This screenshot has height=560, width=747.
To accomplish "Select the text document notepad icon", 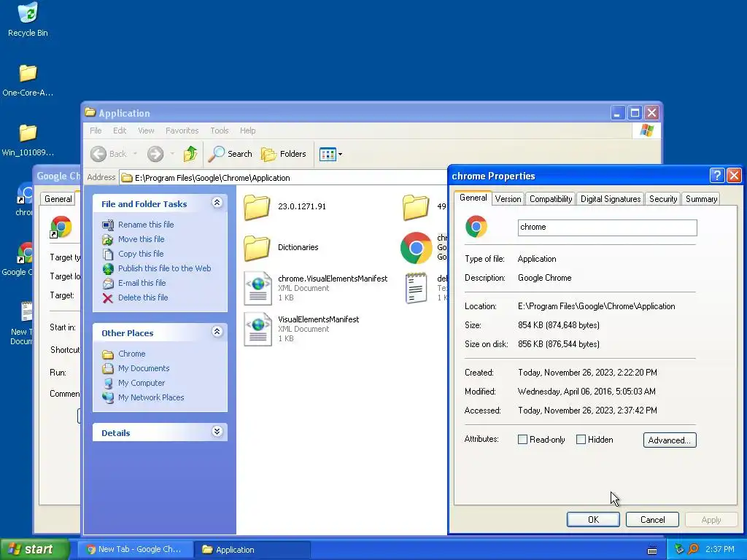I will (x=416, y=287).
